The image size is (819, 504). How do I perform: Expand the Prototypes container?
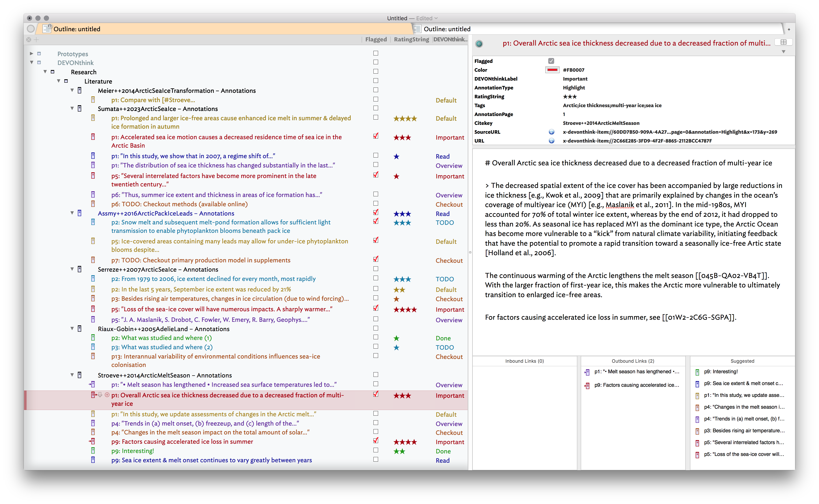[x=32, y=53]
